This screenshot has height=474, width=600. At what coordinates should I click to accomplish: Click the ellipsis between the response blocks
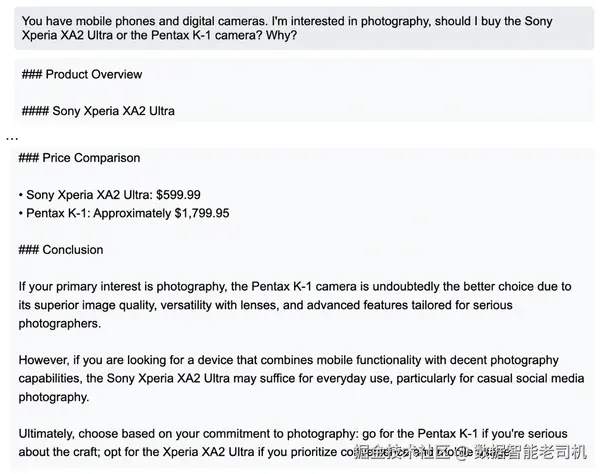(x=12, y=136)
